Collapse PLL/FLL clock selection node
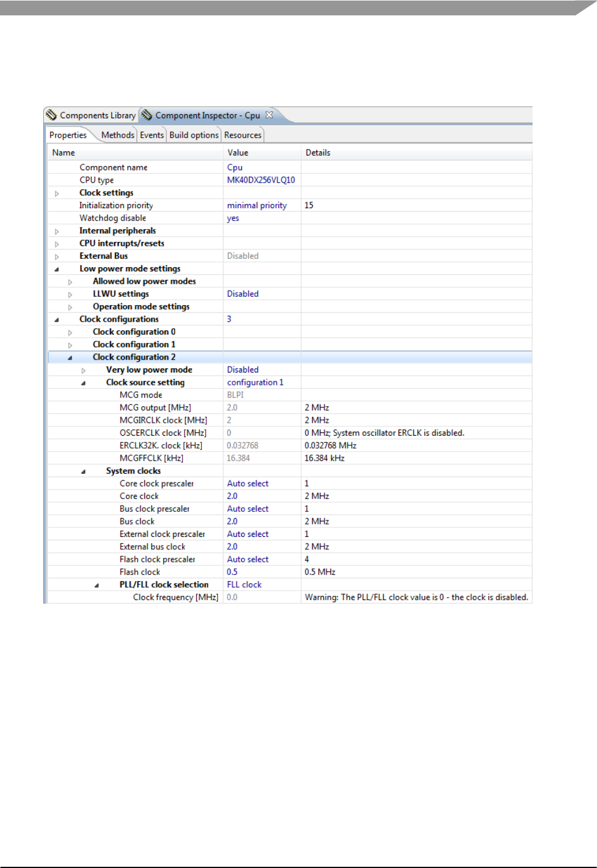The width and height of the screenshot is (597, 868). coord(97,585)
